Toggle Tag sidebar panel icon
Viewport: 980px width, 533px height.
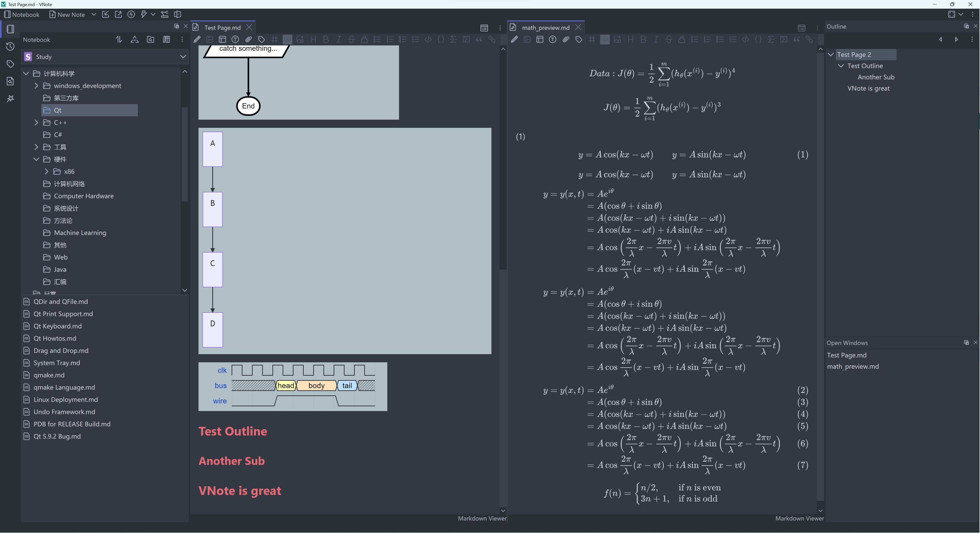tap(10, 64)
